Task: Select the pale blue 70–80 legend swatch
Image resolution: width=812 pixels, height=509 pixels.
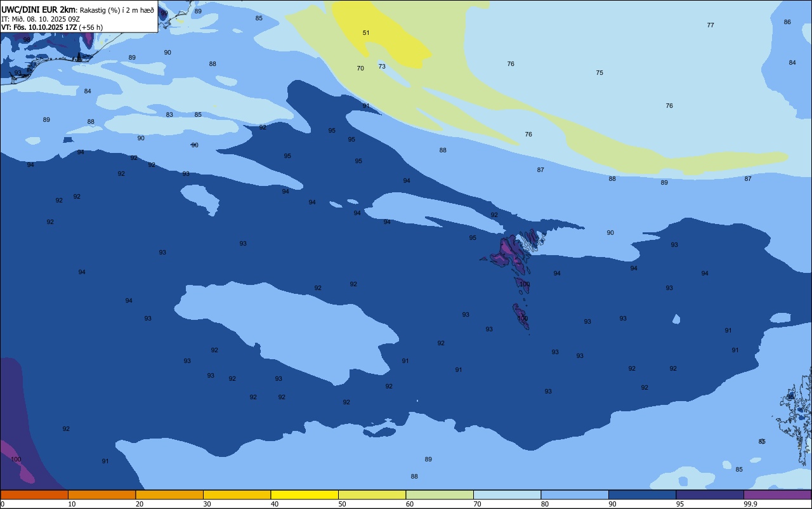Action: (507, 494)
